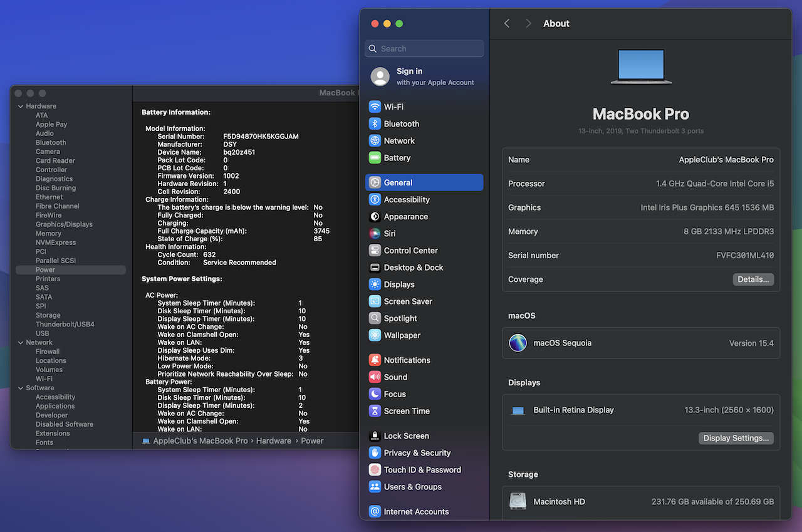The width and height of the screenshot is (802, 532).
Task: Click the Search field in Settings
Action: [x=424, y=48]
